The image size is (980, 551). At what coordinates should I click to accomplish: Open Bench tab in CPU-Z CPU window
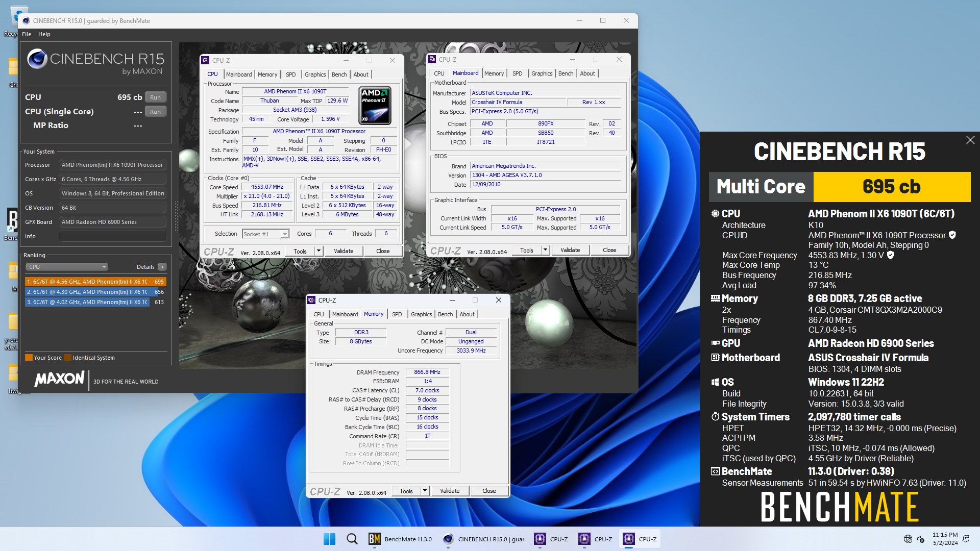(339, 74)
